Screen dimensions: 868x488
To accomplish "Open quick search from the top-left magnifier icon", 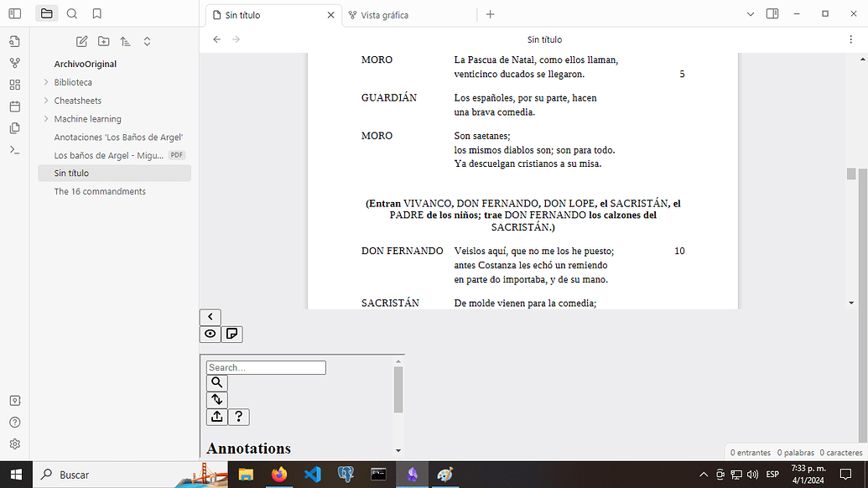I will click(x=72, y=13).
